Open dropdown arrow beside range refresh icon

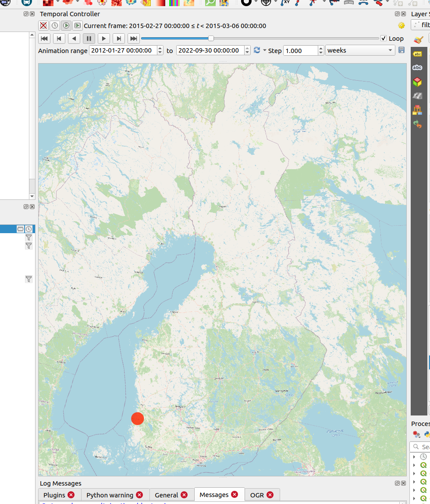coord(264,50)
